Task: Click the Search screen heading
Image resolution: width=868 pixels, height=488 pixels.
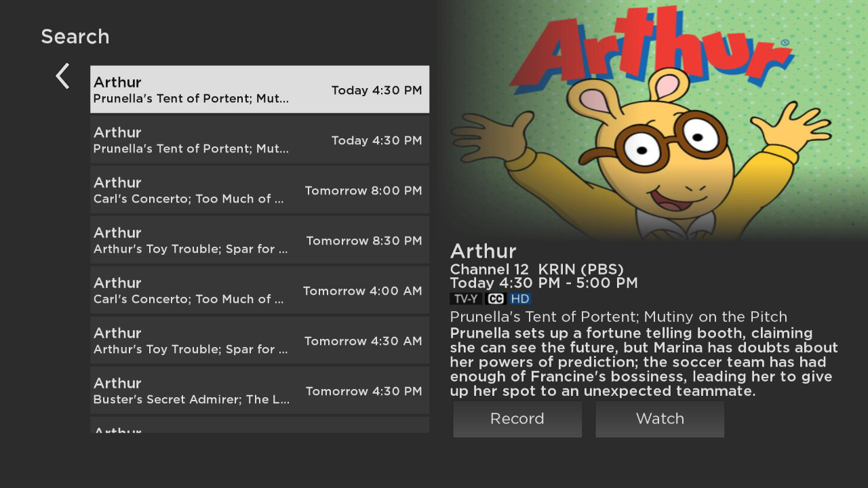Action: point(75,37)
